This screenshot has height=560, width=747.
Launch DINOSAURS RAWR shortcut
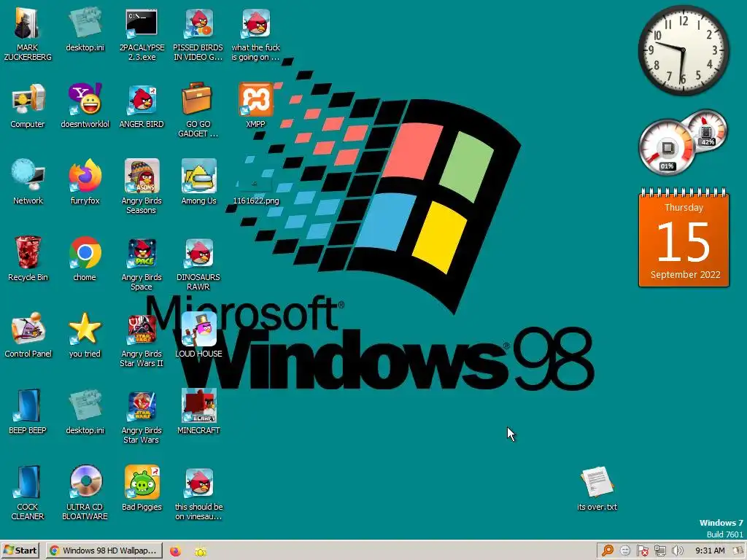(198, 253)
